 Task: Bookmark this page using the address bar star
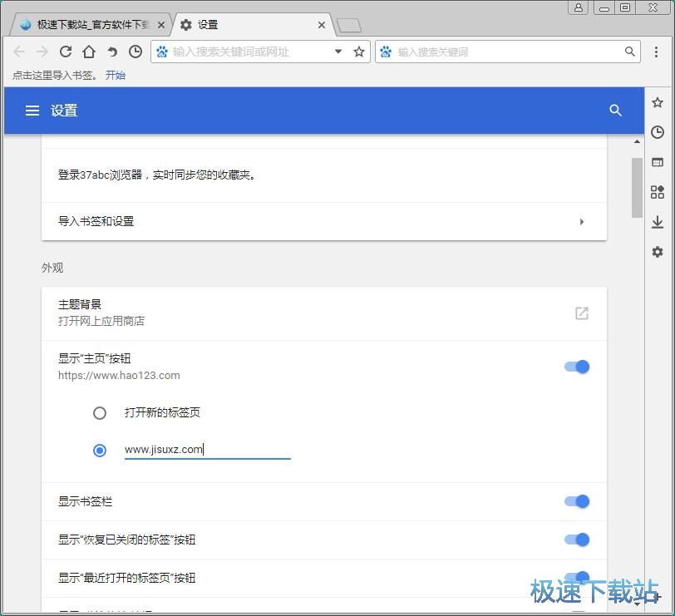358,51
